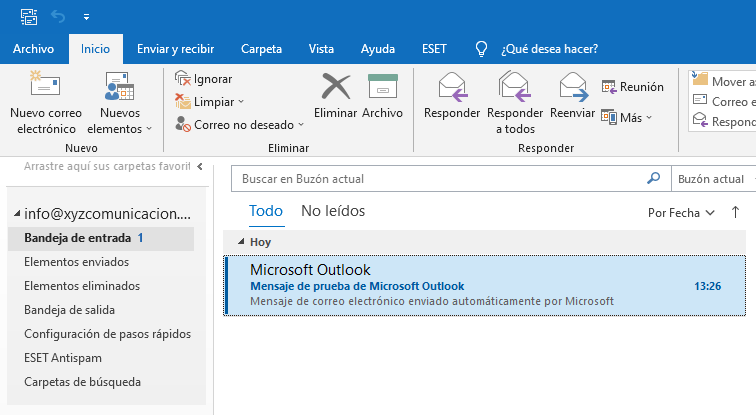Click the magnifier search icon
Screen dimensions: 756x415
pos(653,178)
